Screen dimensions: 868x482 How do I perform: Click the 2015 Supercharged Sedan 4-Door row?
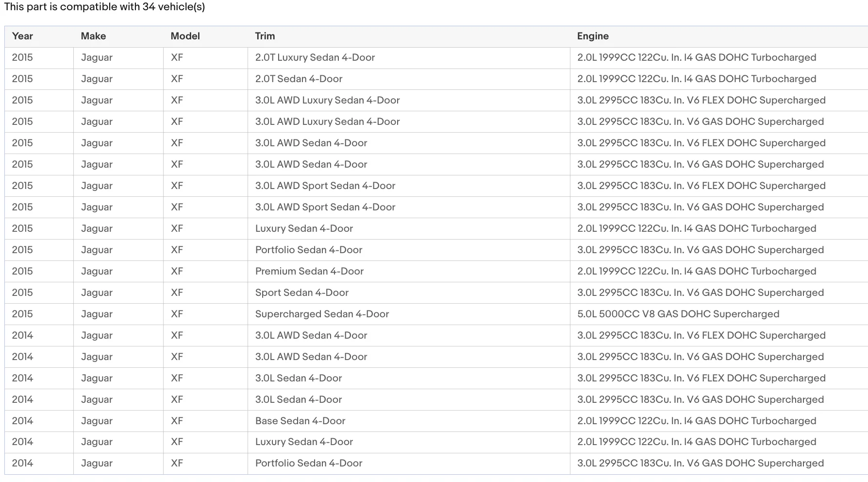coord(436,314)
